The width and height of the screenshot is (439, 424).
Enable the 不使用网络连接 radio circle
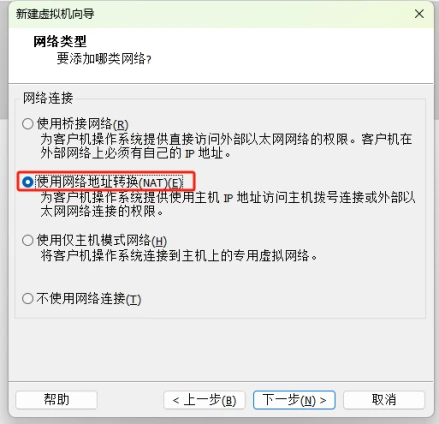click(x=28, y=298)
